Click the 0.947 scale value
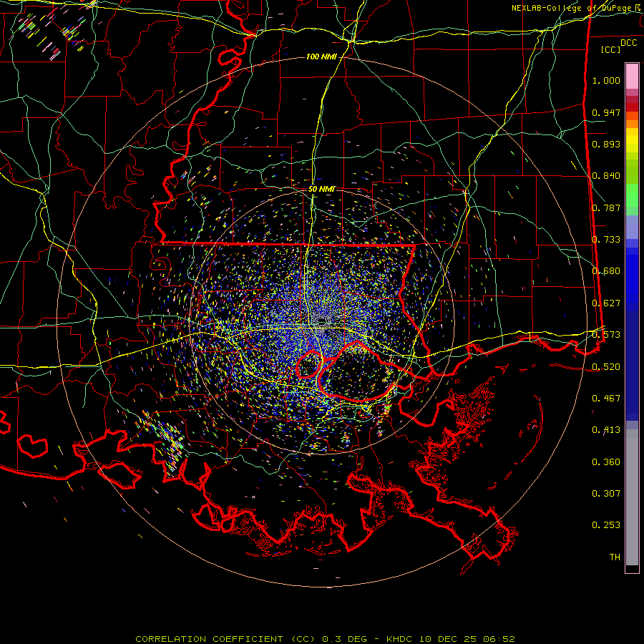The image size is (644, 644). (606, 112)
